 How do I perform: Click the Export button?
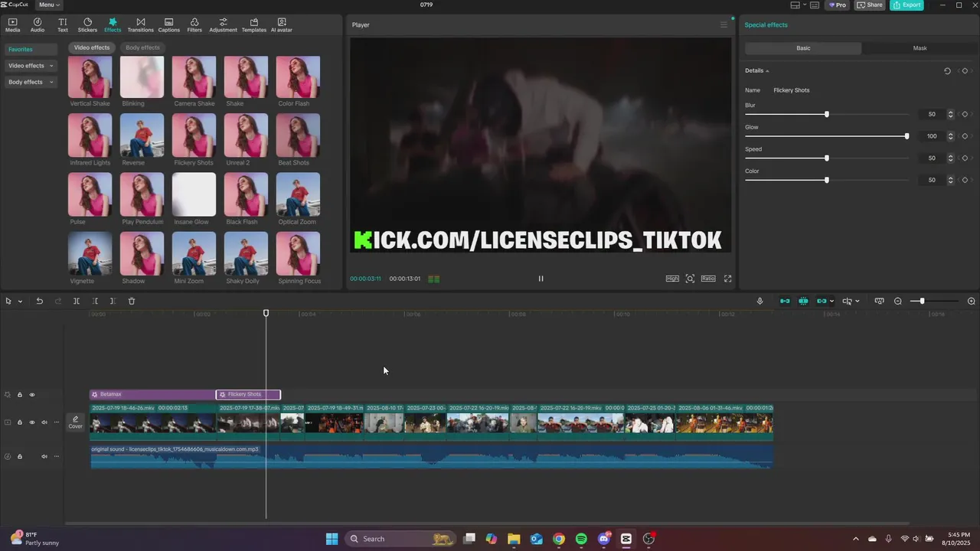(x=906, y=5)
